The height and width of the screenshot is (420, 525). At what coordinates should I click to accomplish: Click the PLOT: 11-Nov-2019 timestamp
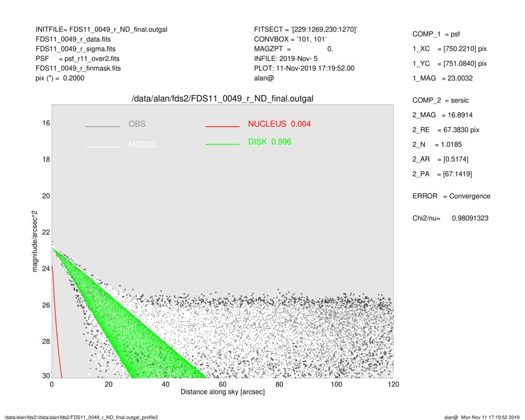304,68
